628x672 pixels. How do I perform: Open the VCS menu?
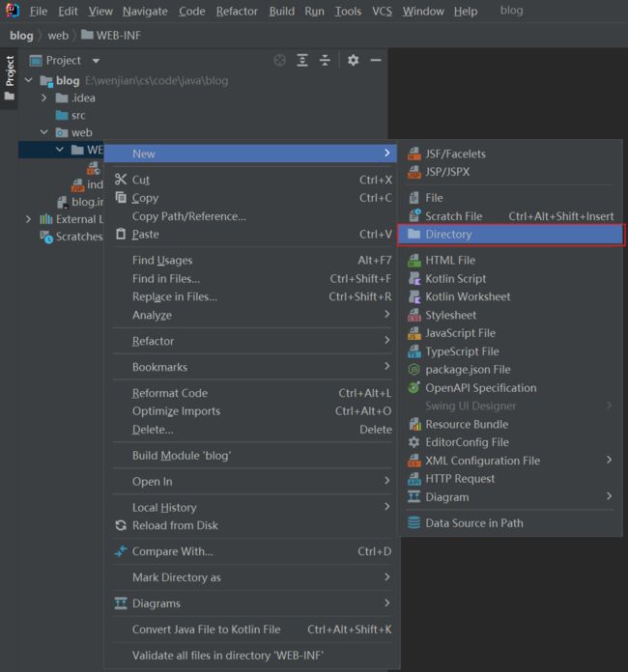[382, 12]
